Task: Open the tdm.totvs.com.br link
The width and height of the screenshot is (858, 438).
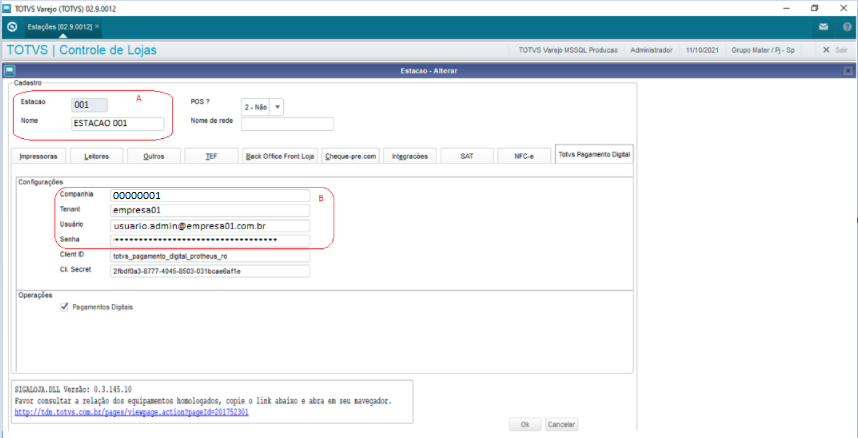Action: pyautogui.click(x=131, y=412)
